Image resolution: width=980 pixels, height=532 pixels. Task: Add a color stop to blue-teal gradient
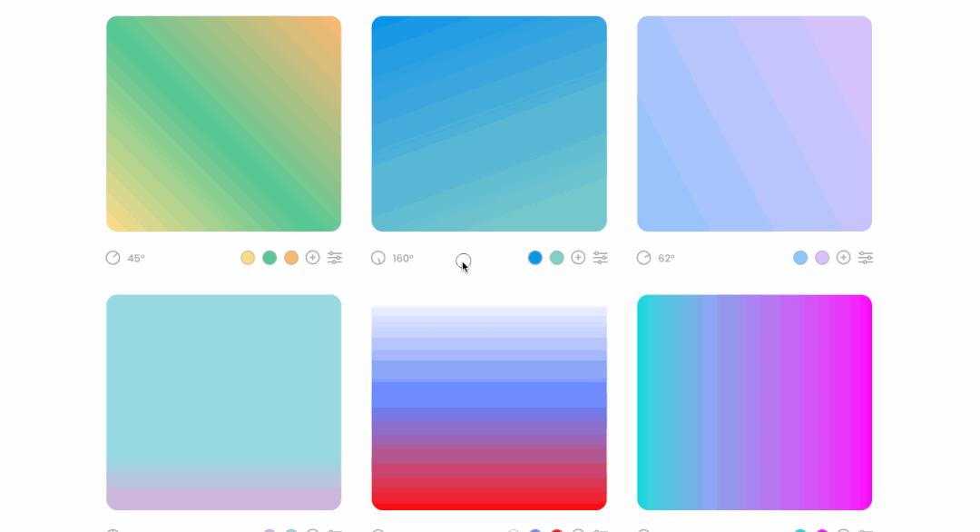[x=578, y=258]
